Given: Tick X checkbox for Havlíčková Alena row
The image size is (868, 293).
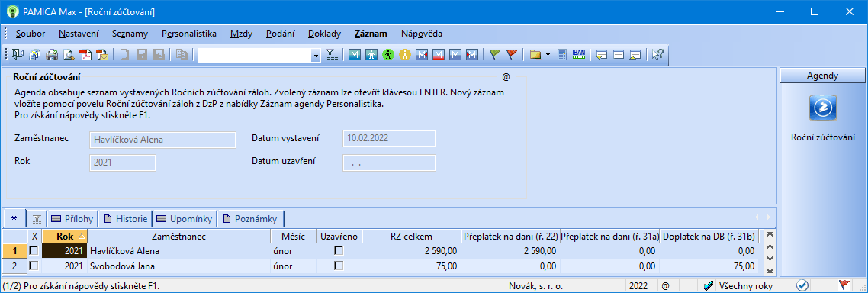Looking at the screenshot, I should tap(34, 251).
